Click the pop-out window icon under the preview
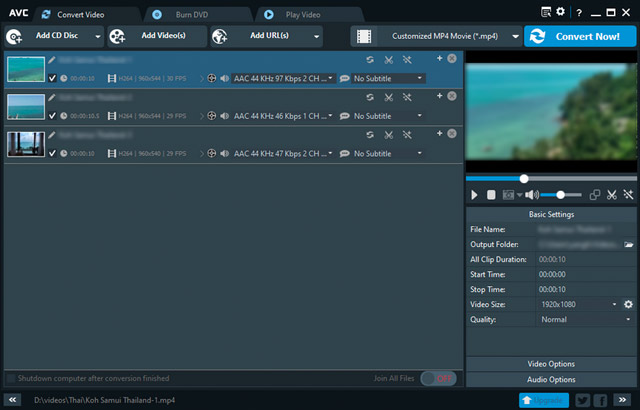Viewport: 640px width, 410px height. 595,195
